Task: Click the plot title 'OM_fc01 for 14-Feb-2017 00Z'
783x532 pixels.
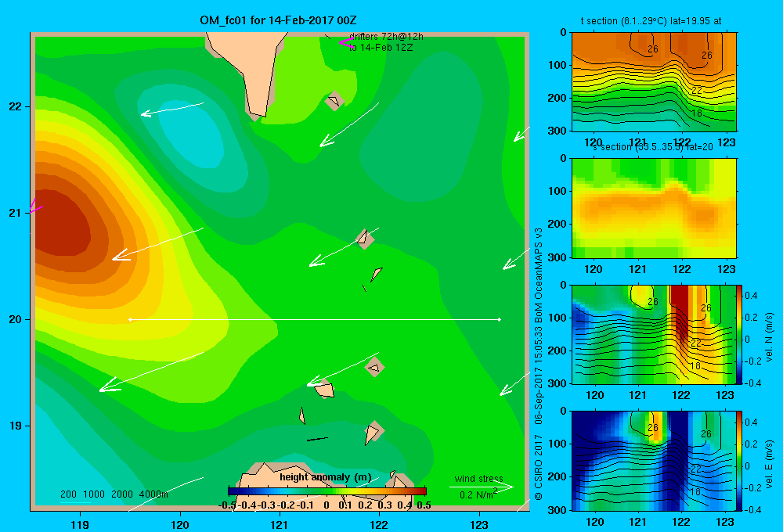Action: coord(278,20)
